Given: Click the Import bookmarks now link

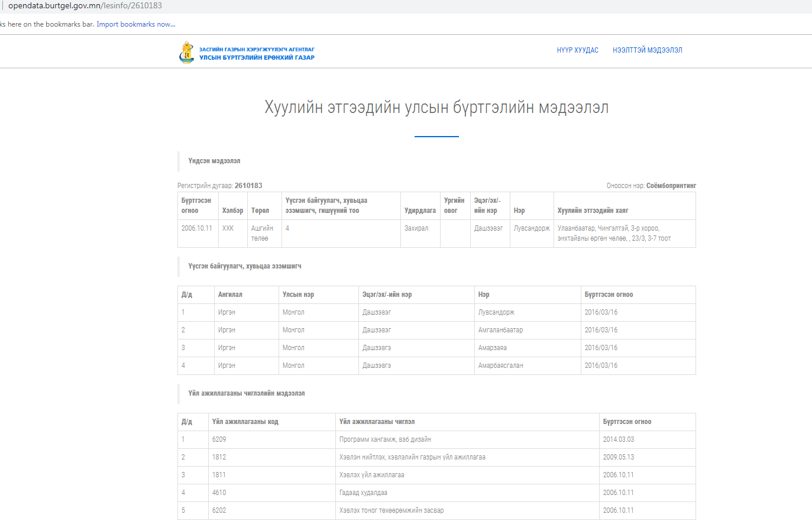Looking at the screenshot, I should point(136,24).
